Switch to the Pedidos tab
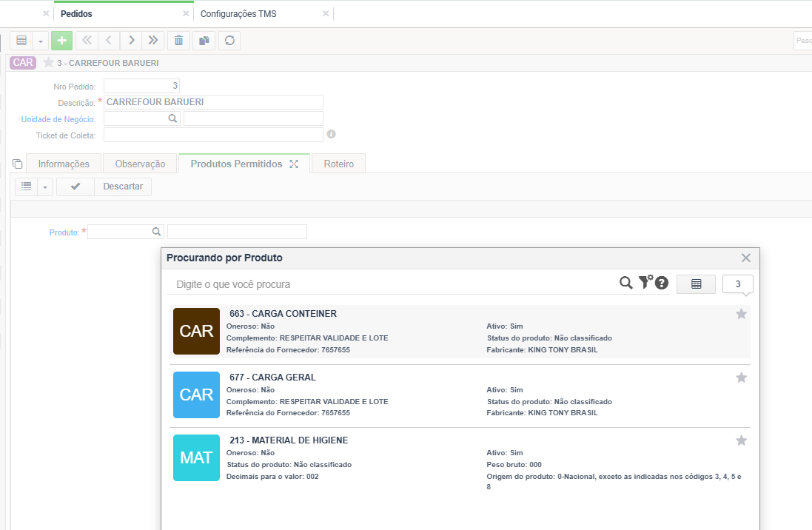Viewport: 812px width, 530px height. pos(76,14)
